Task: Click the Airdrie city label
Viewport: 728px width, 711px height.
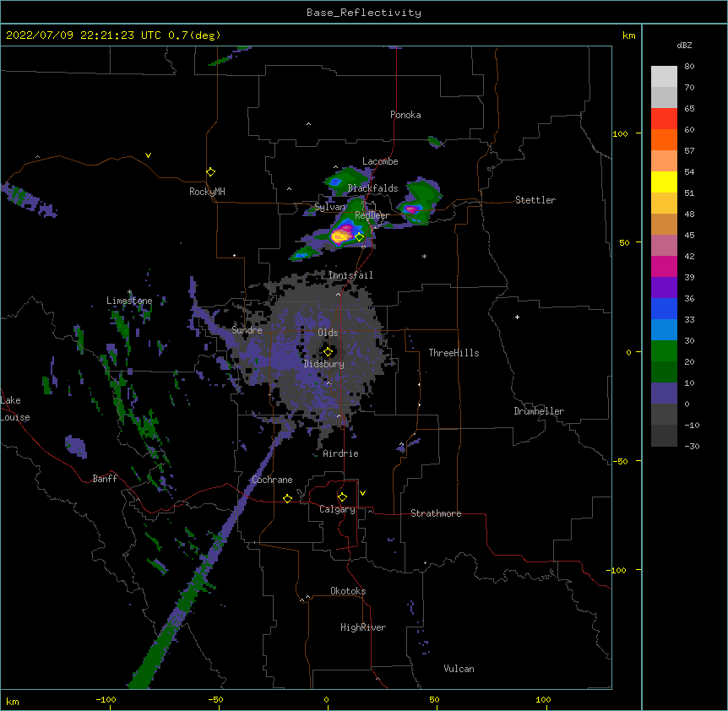Action: pos(340,453)
